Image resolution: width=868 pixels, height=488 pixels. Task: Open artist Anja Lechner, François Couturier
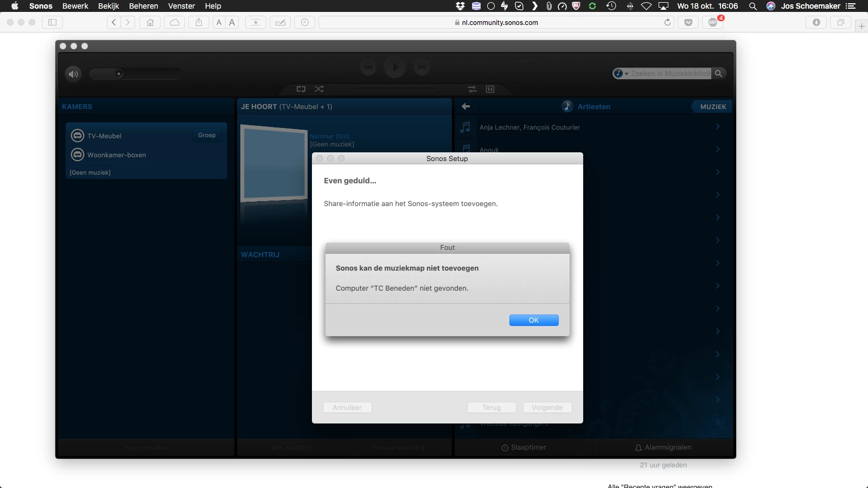pos(529,127)
